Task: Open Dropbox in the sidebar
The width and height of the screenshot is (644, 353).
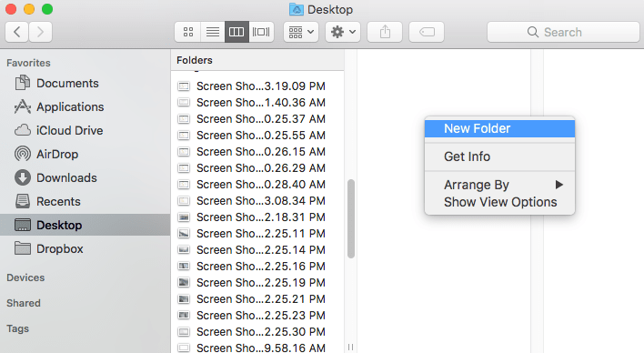Action: (x=85, y=248)
